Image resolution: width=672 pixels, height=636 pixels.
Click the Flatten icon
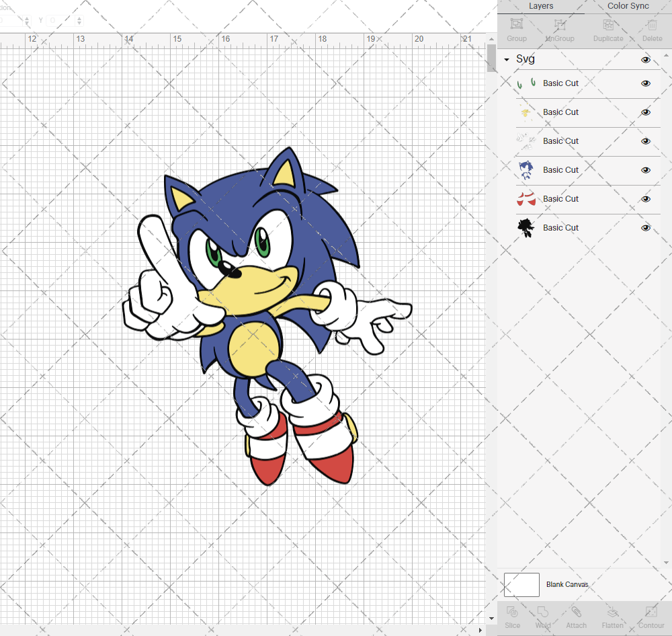612,617
